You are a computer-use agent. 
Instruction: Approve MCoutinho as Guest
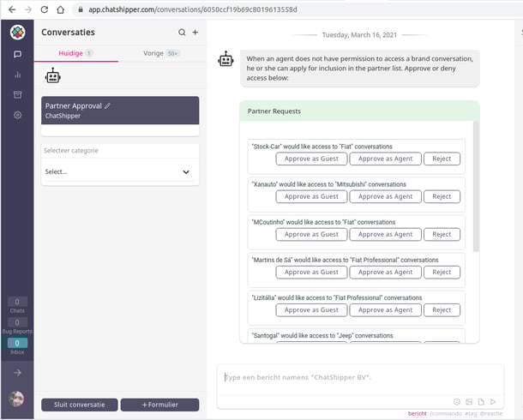tap(311, 234)
